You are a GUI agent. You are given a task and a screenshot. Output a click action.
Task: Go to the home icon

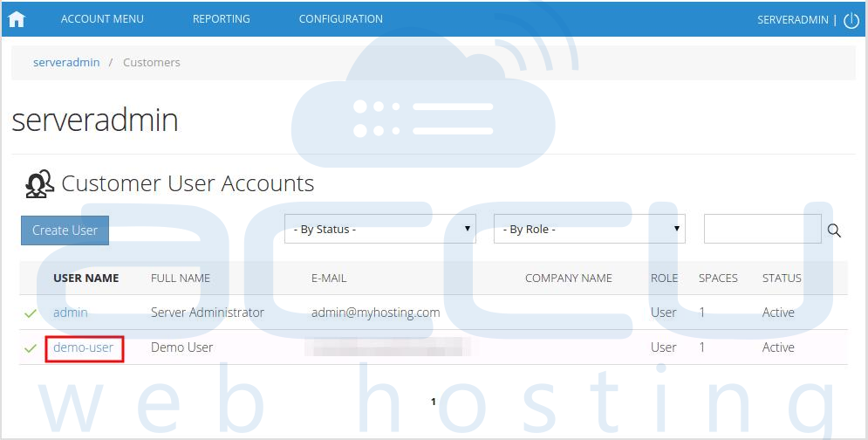[17, 19]
